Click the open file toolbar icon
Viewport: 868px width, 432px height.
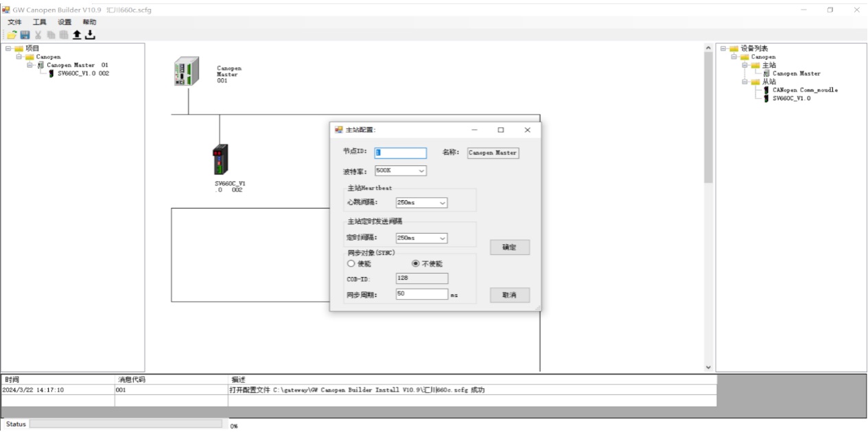tap(12, 35)
